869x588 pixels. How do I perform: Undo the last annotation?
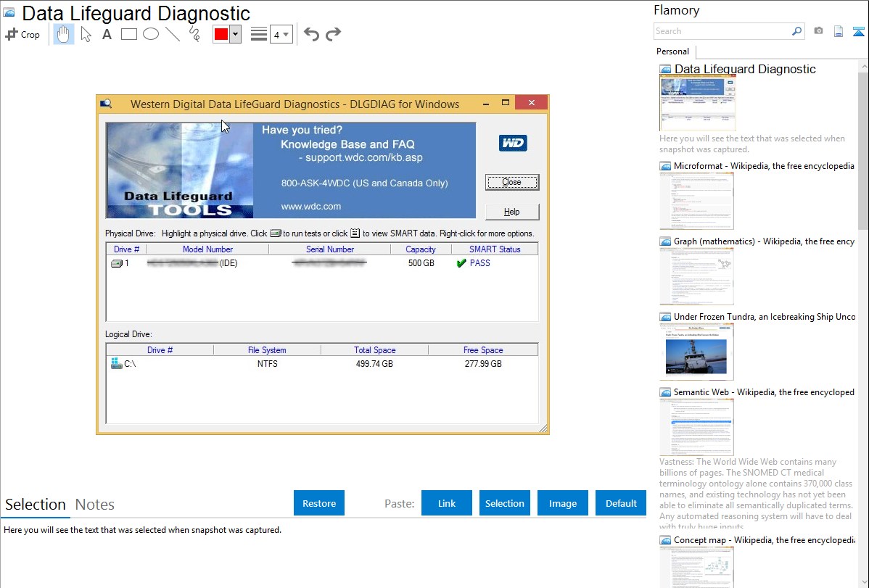click(x=311, y=34)
